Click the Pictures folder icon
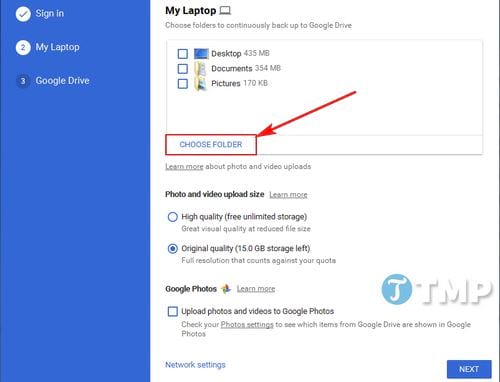 (x=200, y=83)
